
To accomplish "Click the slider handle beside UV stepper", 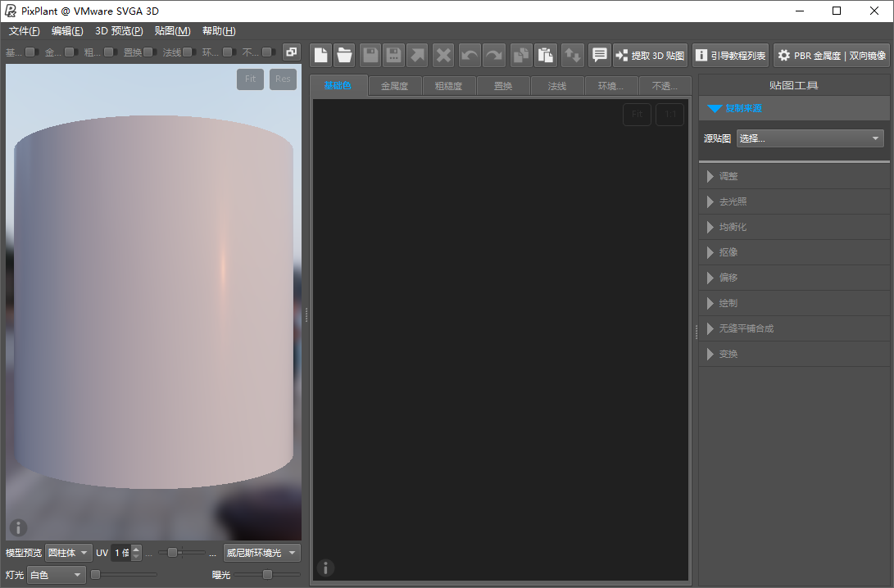I will tap(172, 552).
